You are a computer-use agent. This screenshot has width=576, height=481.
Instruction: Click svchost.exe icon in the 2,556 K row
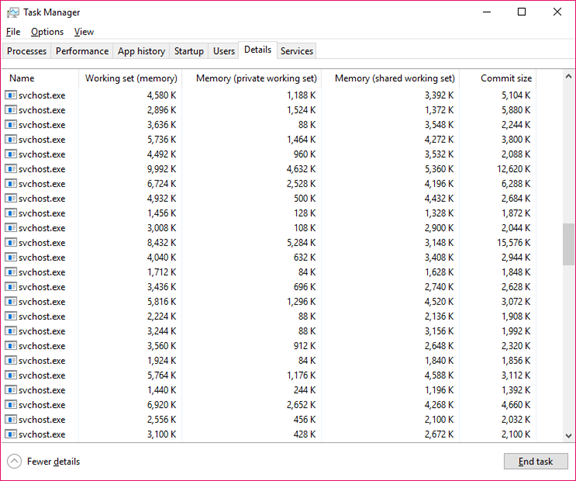11,419
